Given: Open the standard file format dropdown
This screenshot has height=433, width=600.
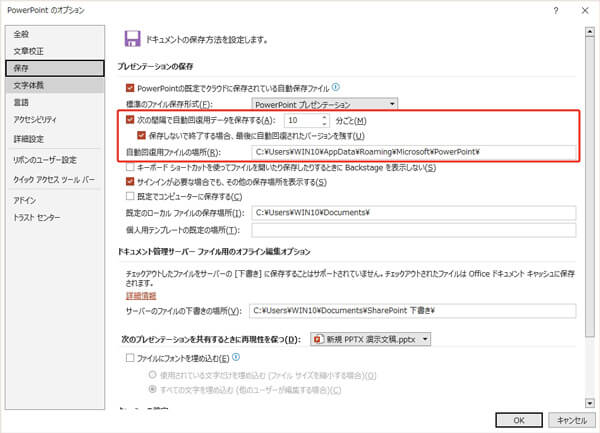Looking at the screenshot, I should click(x=324, y=104).
